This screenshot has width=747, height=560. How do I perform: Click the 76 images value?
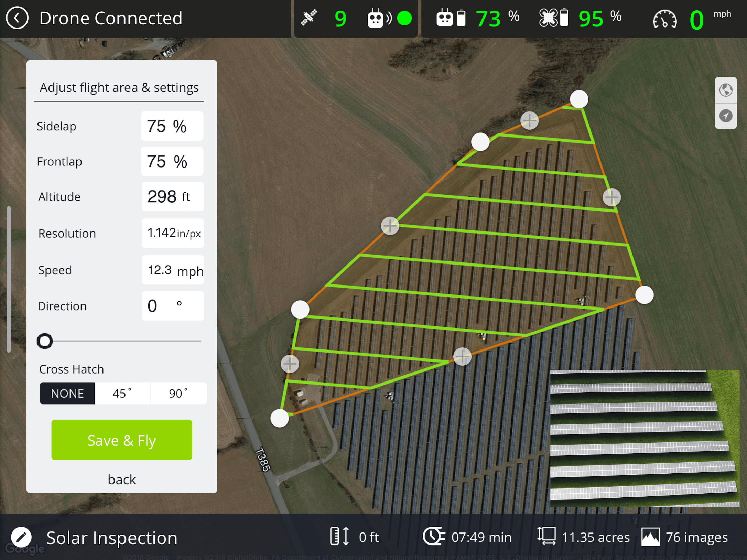point(697,537)
